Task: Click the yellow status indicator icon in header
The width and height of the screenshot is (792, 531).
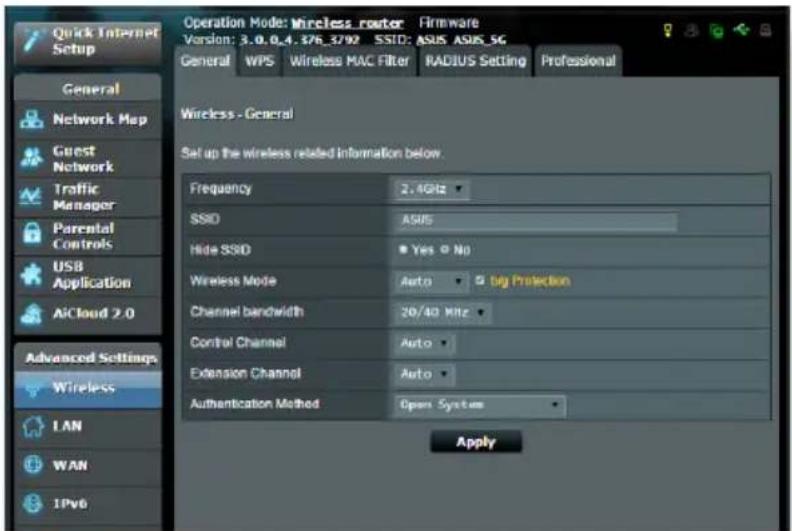Action: coord(668,30)
